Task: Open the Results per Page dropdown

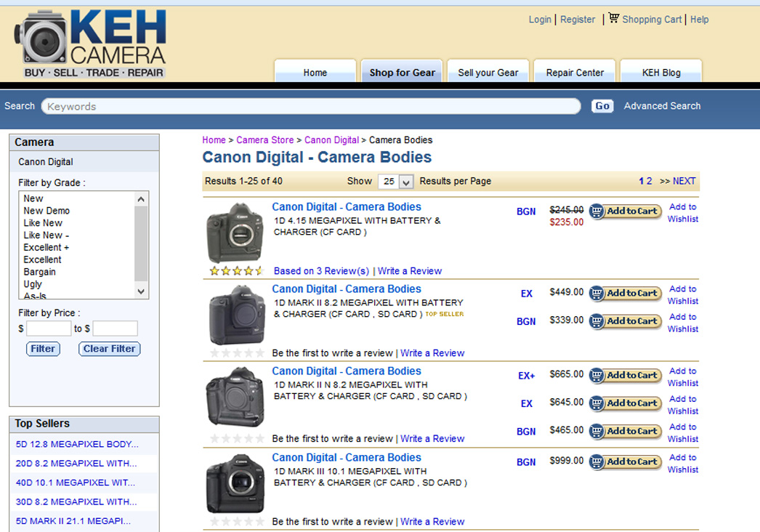Action: point(397,182)
